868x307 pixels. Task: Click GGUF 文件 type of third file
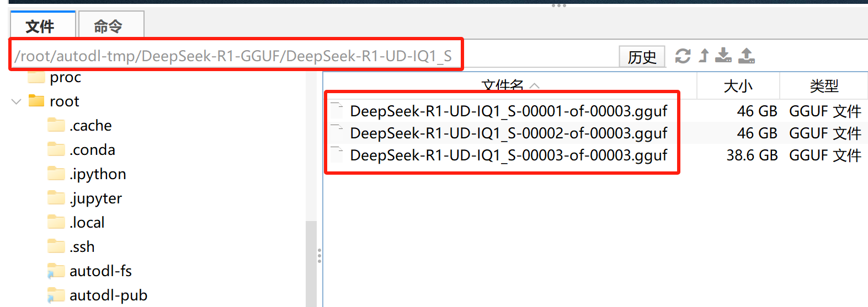coord(825,155)
